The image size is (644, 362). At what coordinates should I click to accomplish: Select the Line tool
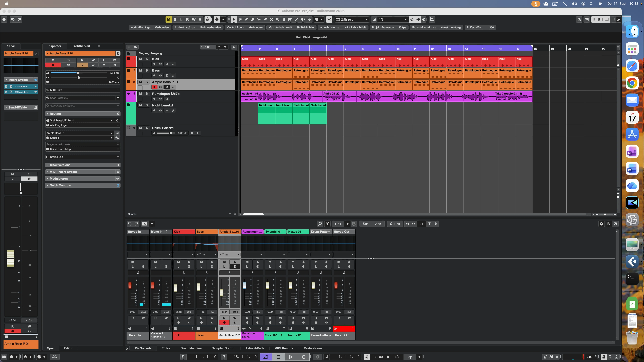296,19
